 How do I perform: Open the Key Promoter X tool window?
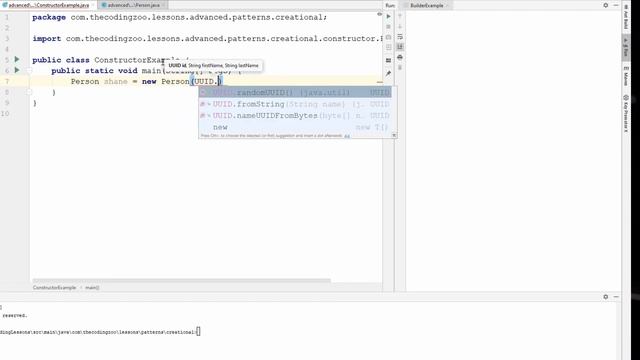pos(626,113)
